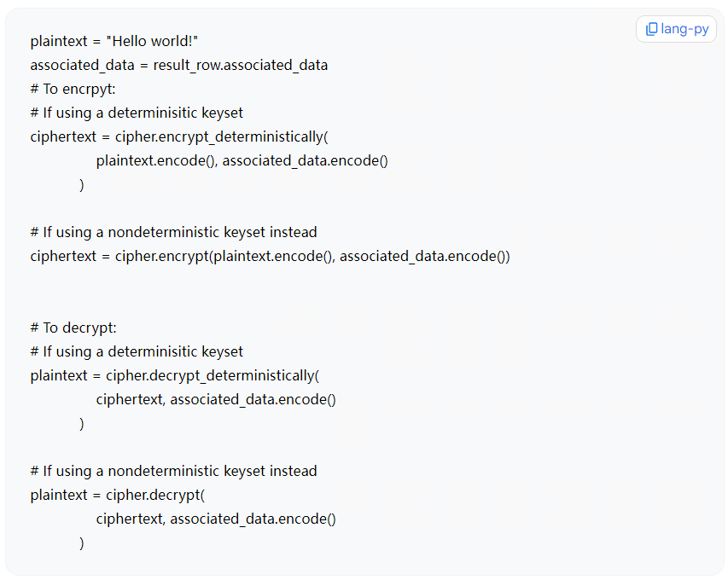Image resolution: width=728 pixels, height=580 pixels.
Task: Click the "# To encrpyt:" comment
Action: tap(73, 89)
